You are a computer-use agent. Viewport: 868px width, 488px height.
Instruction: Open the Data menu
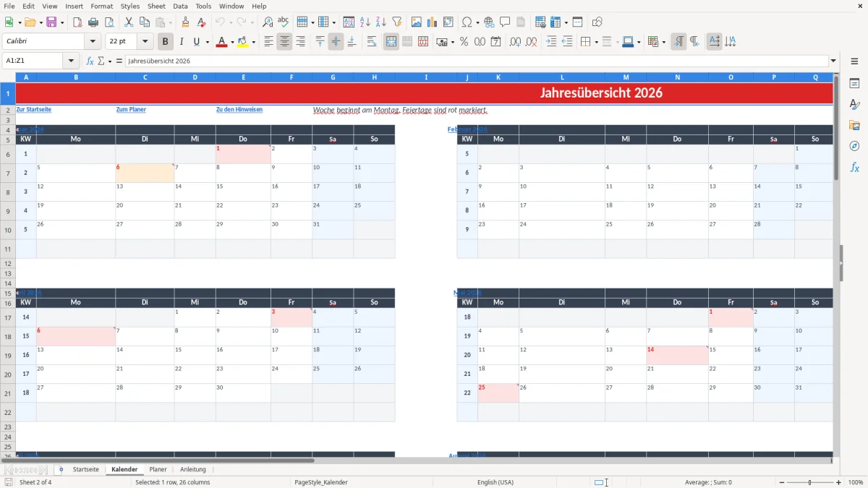click(x=180, y=6)
